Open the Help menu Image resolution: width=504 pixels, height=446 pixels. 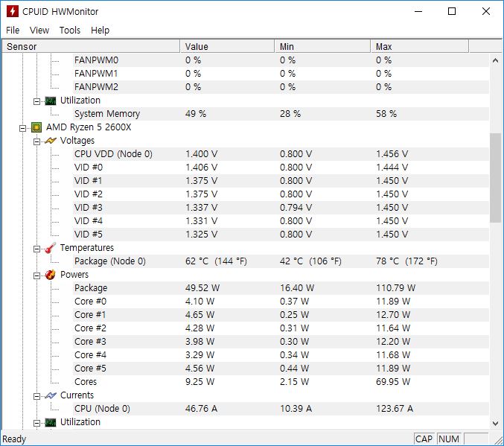click(100, 31)
